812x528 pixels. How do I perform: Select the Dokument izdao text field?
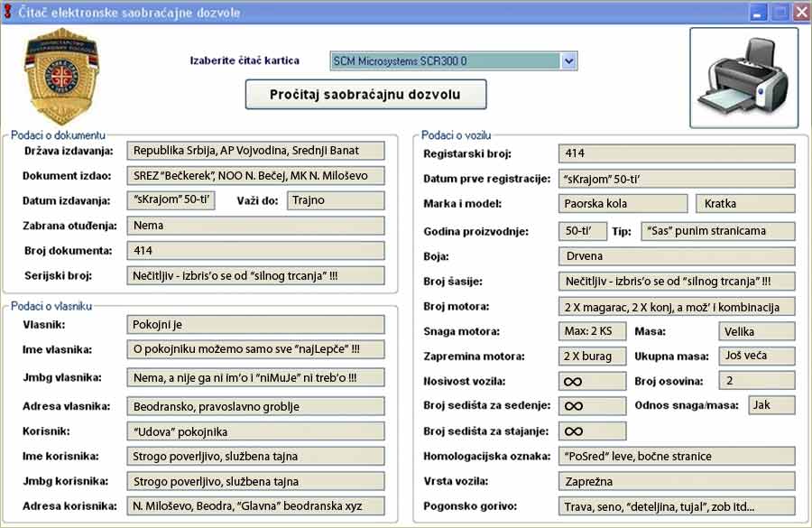[x=255, y=175]
